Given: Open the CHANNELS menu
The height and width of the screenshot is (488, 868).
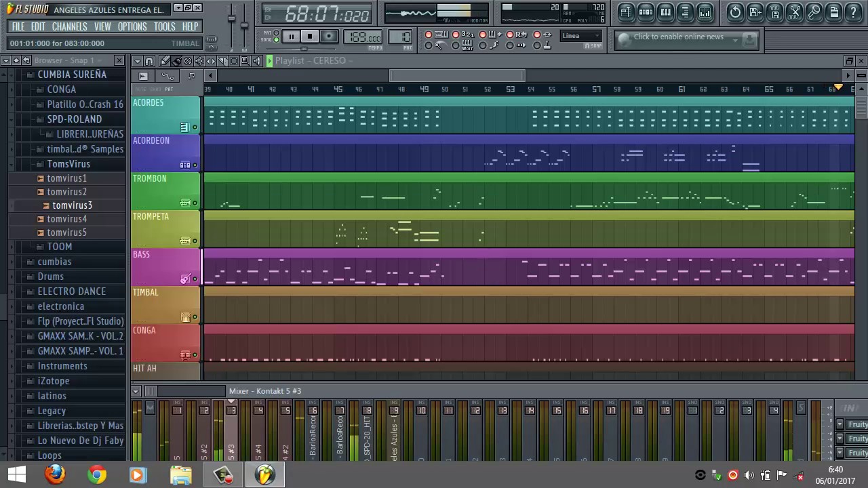Looking at the screenshot, I should (69, 26).
